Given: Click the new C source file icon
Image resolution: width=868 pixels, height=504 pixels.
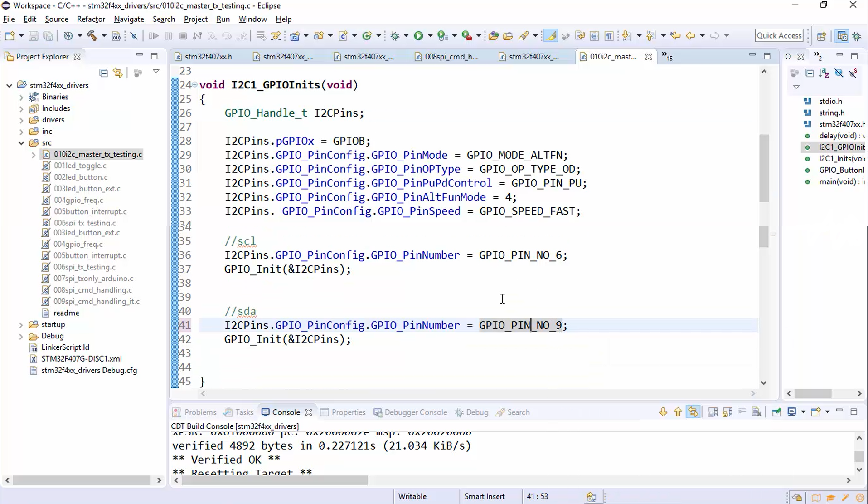Looking at the screenshot, I should (343, 36).
